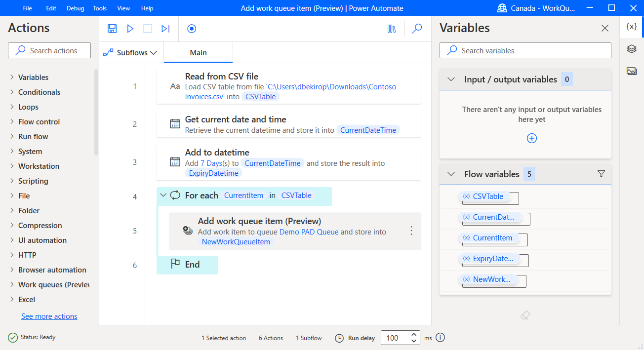This screenshot has height=350, width=644.
Task: Click the For each loop icon
Action: [175, 195]
